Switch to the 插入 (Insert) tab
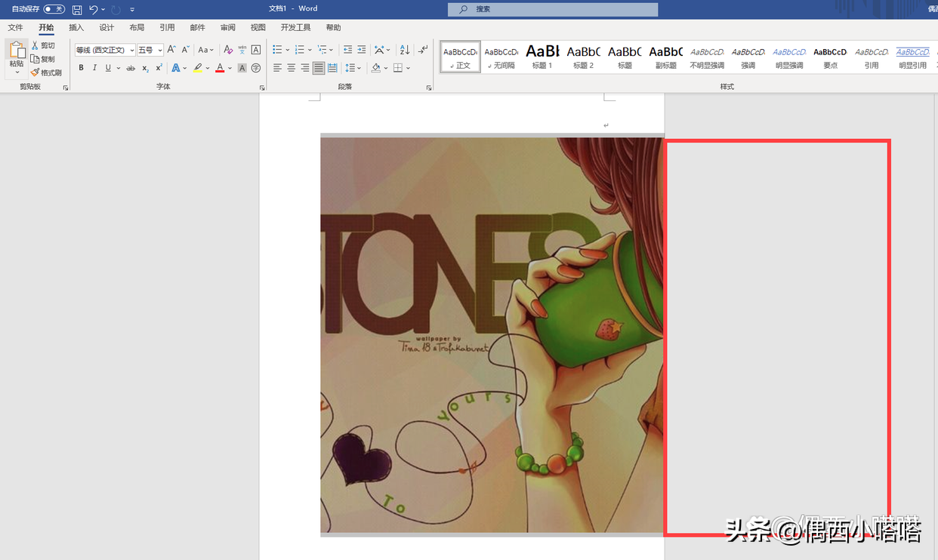 click(76, 27)
